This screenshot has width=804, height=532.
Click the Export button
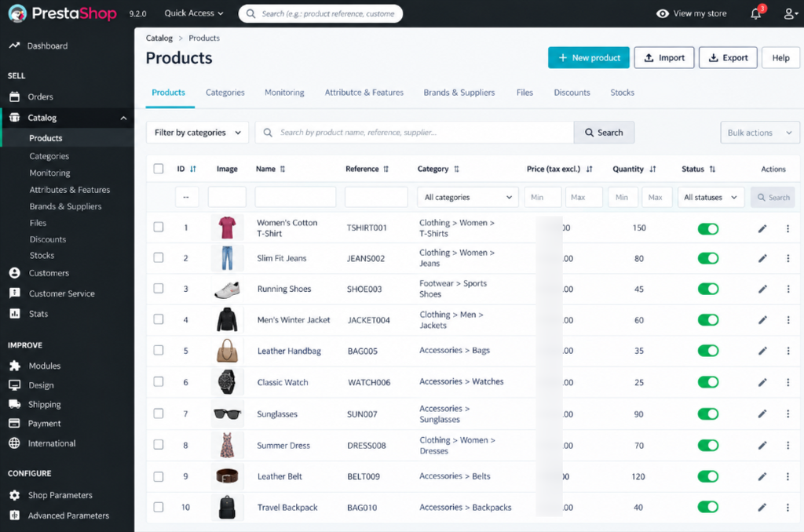728,58
